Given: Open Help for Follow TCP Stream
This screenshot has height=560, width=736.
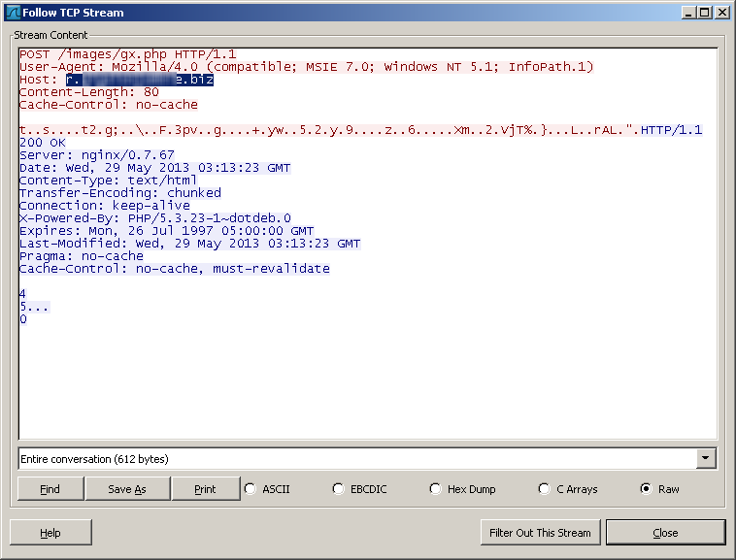Looking at the screenshot, I should click(x=50, y=532).
